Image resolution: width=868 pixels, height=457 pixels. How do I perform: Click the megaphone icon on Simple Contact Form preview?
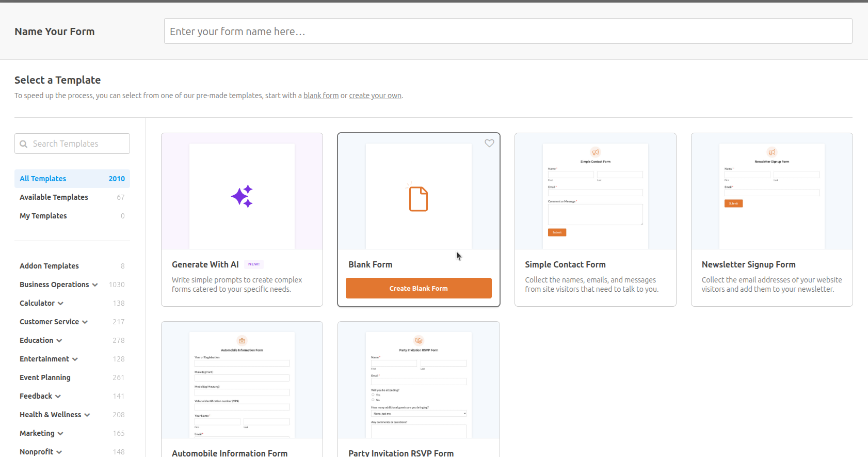pos(595,152)
